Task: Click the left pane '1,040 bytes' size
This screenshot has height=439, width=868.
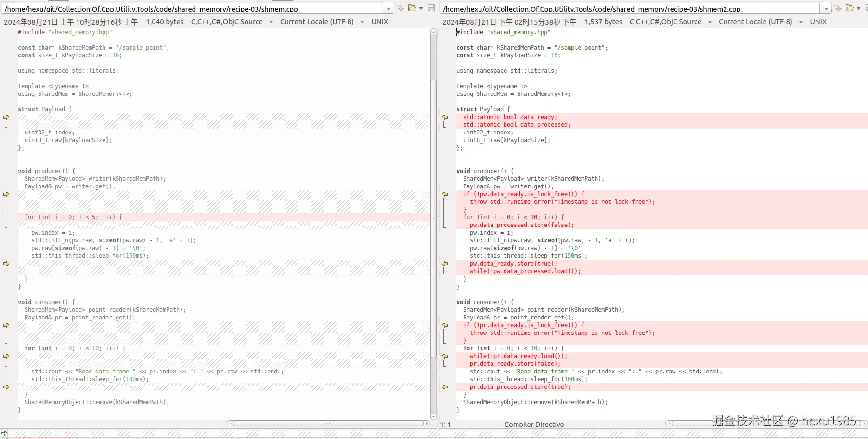Action: click(x=165, y=22)
